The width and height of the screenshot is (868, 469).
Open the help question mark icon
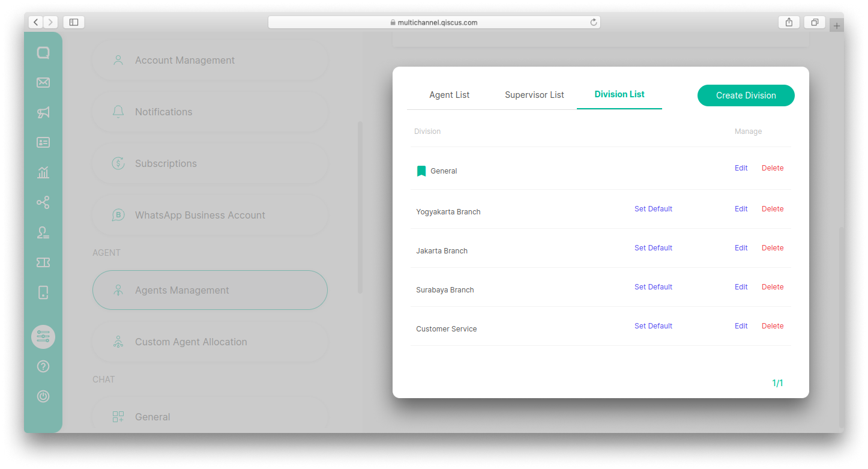[x=43, y=366]
